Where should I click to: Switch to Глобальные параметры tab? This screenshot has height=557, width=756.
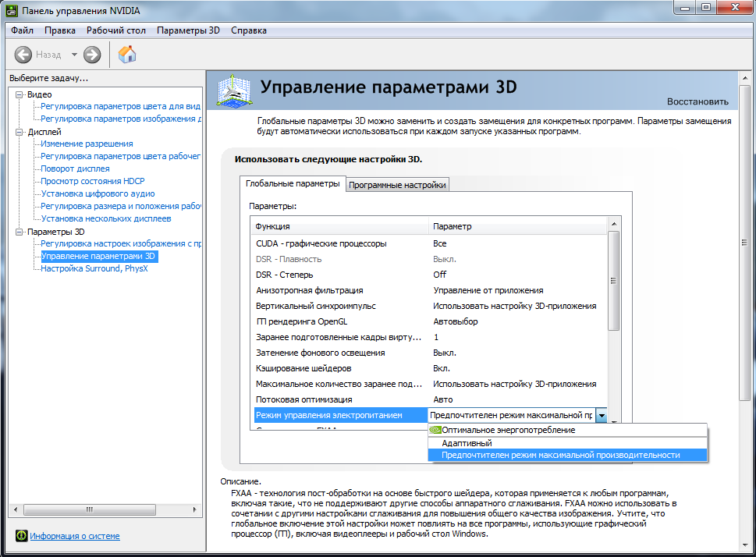[x=293, y=184]
